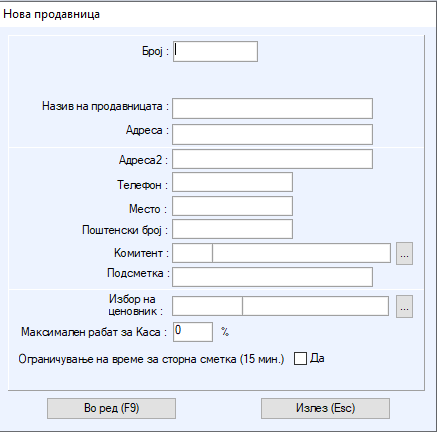Open Избор на ценовник ellipsis browse button
The width and height of the screenshot is (438, 432).
click(x=404, y=306)
